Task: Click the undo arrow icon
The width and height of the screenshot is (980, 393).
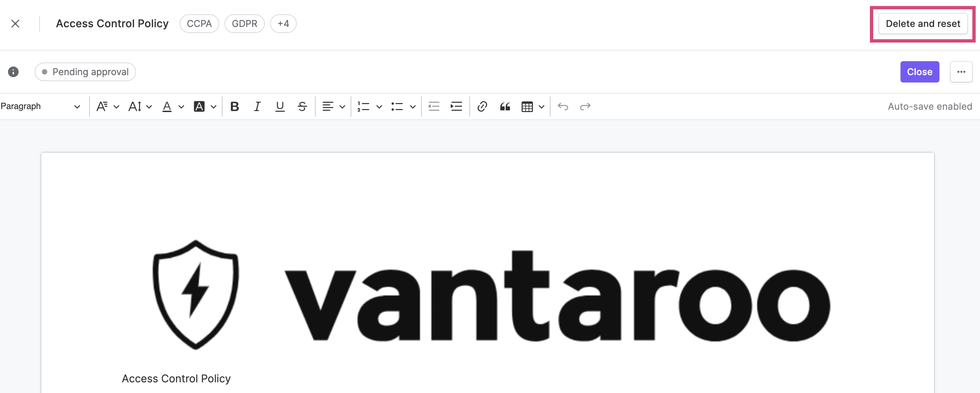Action: [563, 106]
